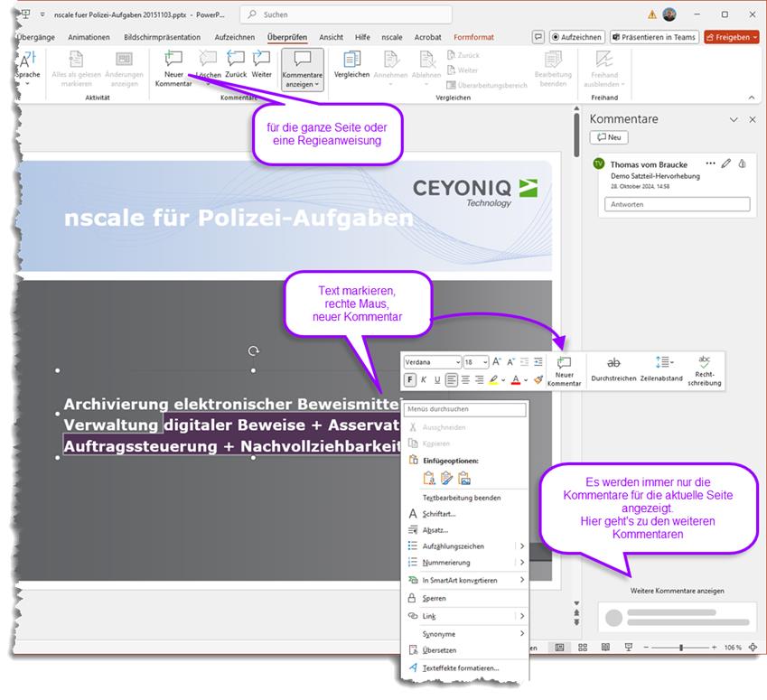Click Weitere Kommentare anzeigen link

677,591
